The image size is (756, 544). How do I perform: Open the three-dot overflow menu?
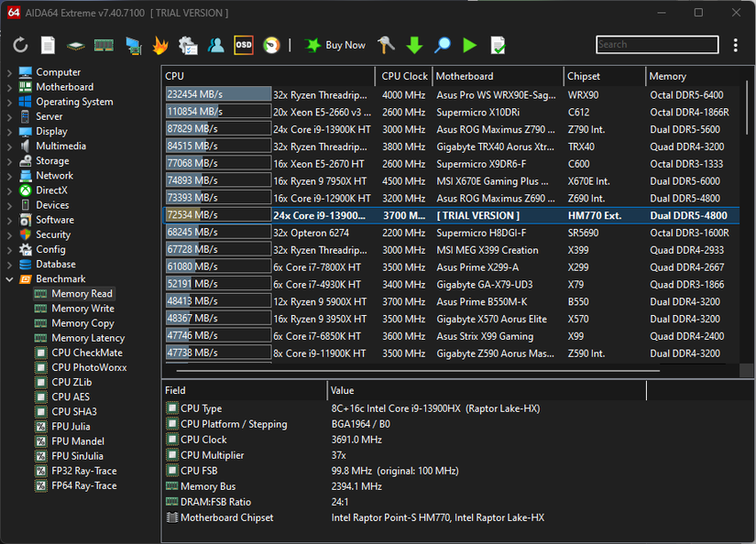pos(735,45)
